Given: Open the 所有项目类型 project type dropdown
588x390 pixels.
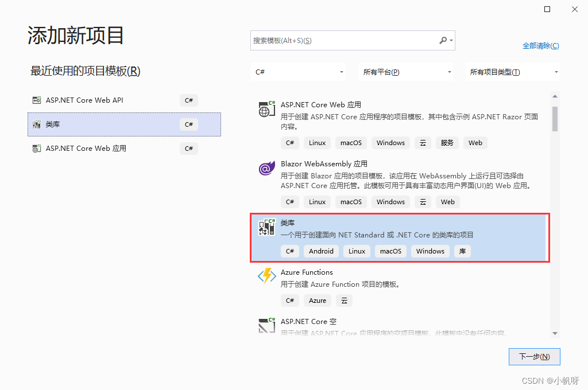Looking at the screenshot, I should [513, 72].
